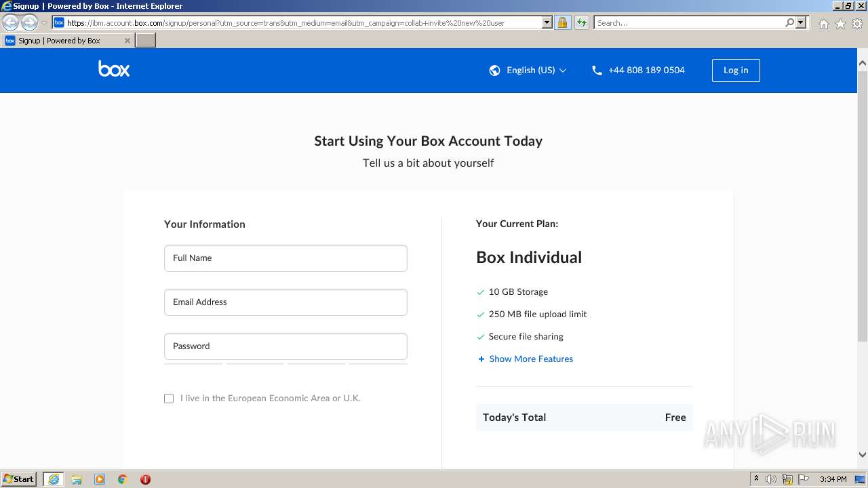Click the Full Name input field
The width and height of the screenshot is (868, 488).
coord(285,258)
